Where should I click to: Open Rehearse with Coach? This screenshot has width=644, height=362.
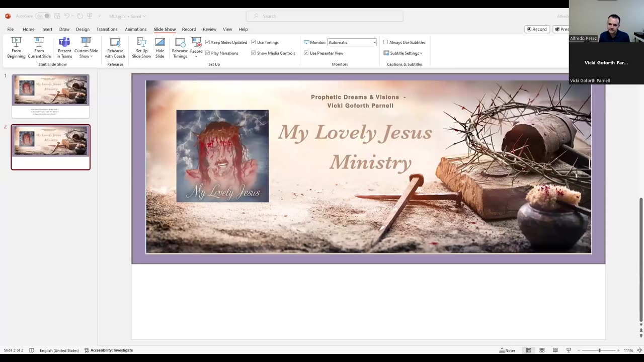pyautogui.click(x=115, y=48)
